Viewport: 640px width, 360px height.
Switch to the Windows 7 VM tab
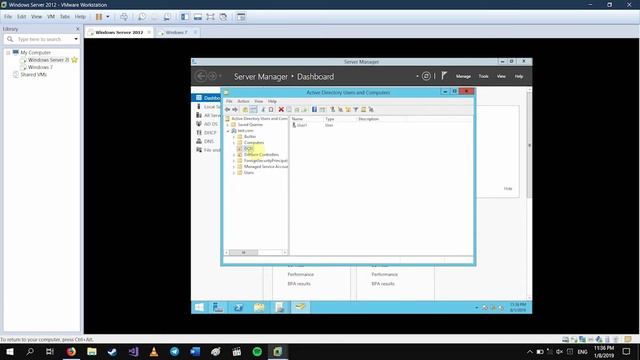tap(176, 32)
